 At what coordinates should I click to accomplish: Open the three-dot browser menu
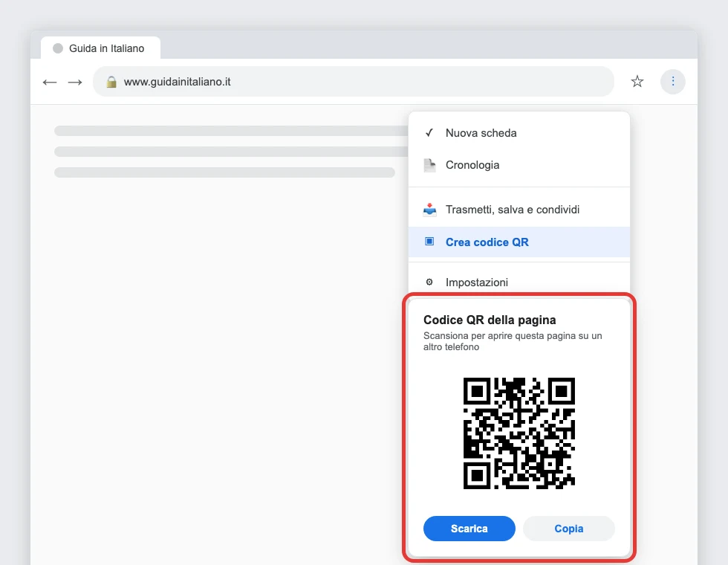(673, 82)
